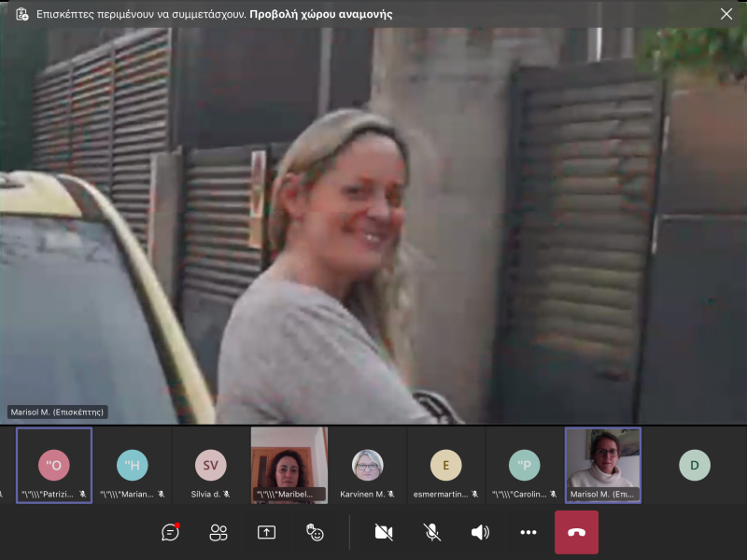The image size is (747, 560).
Task: Click Silvia d.'s SV avatar
Action: pos(210,465)
